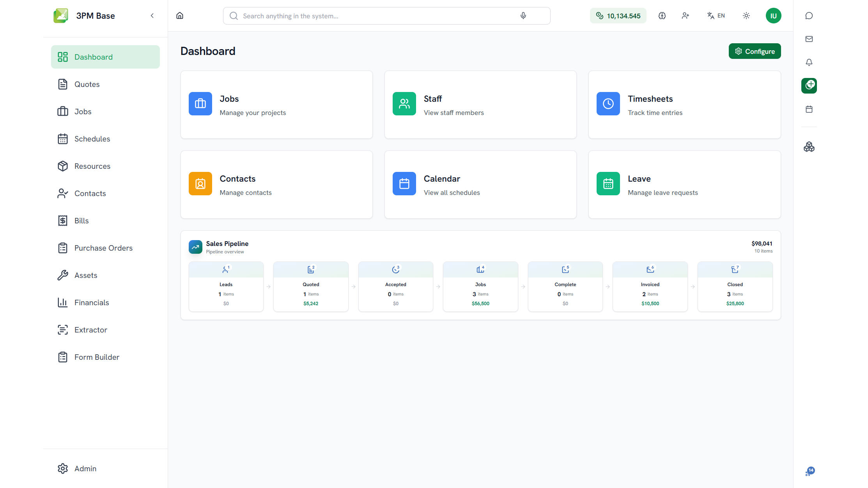
Task: Open Bills in the sidebar
Action: pyautogui.click(x=105, y=221)
